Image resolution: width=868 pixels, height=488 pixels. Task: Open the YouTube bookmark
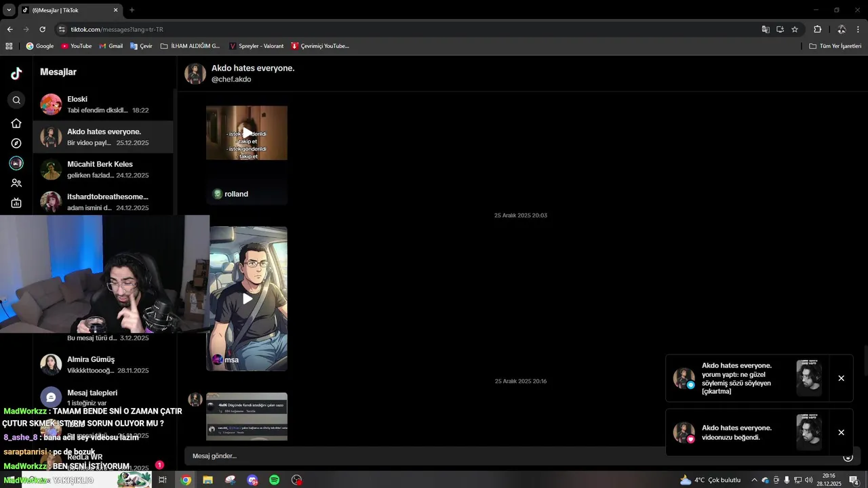pos(76,46)
